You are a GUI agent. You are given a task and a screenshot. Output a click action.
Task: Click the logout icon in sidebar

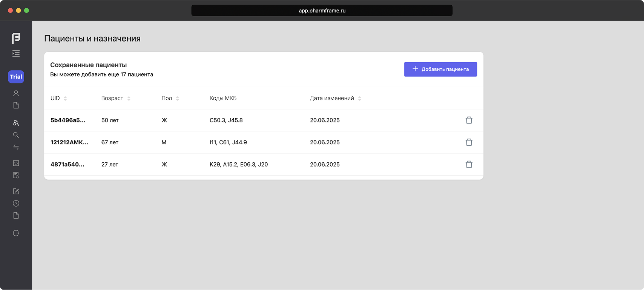(16, 233)
